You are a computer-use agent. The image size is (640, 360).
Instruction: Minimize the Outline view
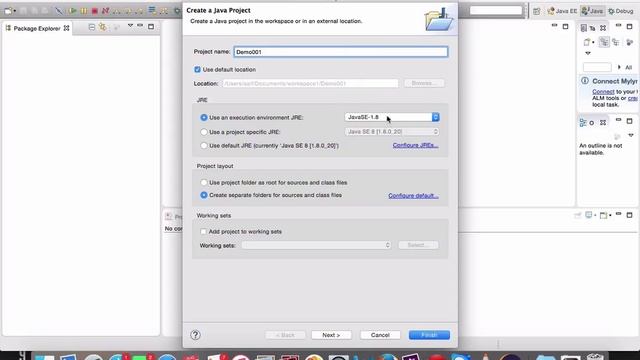tap(618, 120)
